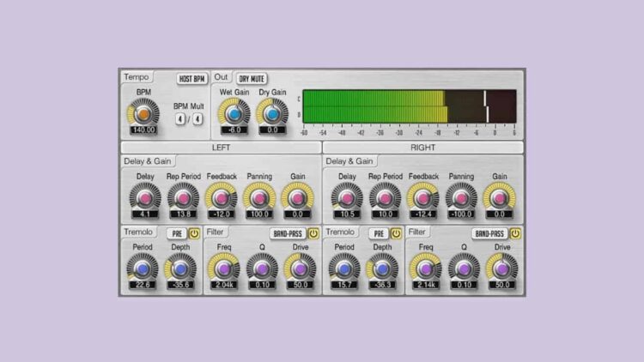Click the Right Panning value -100.0
The width and height of the screenshot is (644, 362).
461,214
